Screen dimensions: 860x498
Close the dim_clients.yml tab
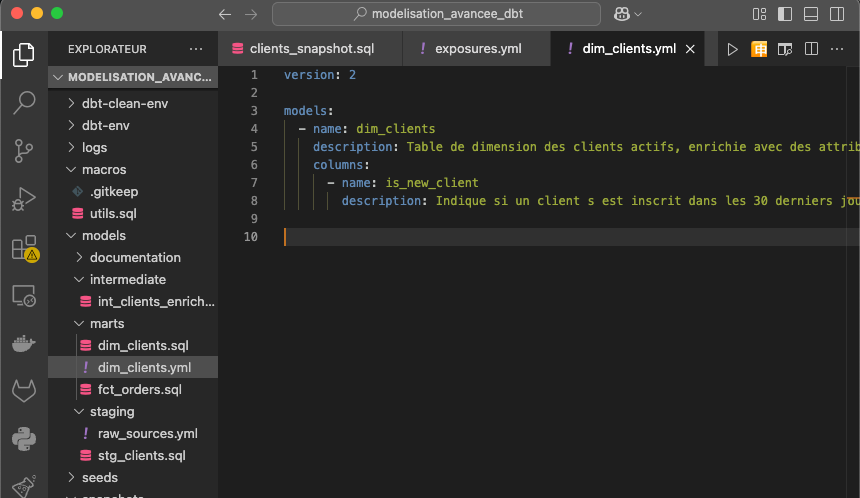click(691, 49)
